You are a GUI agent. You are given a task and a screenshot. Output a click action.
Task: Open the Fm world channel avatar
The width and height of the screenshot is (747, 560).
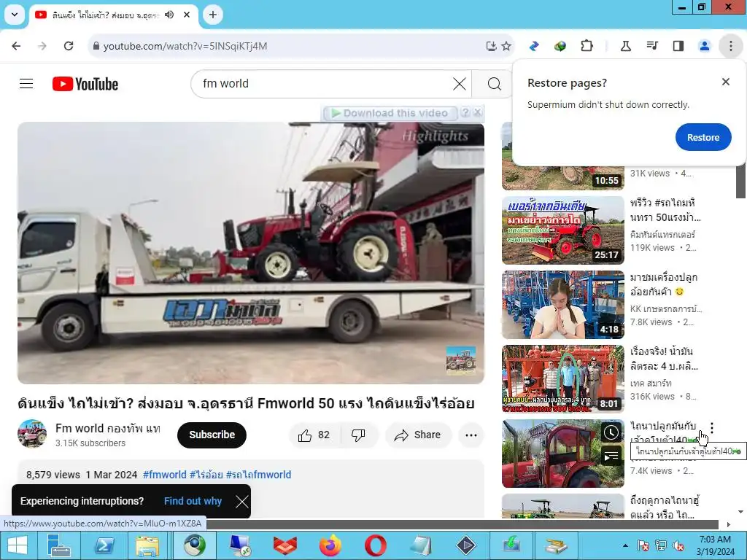[32, 434]
